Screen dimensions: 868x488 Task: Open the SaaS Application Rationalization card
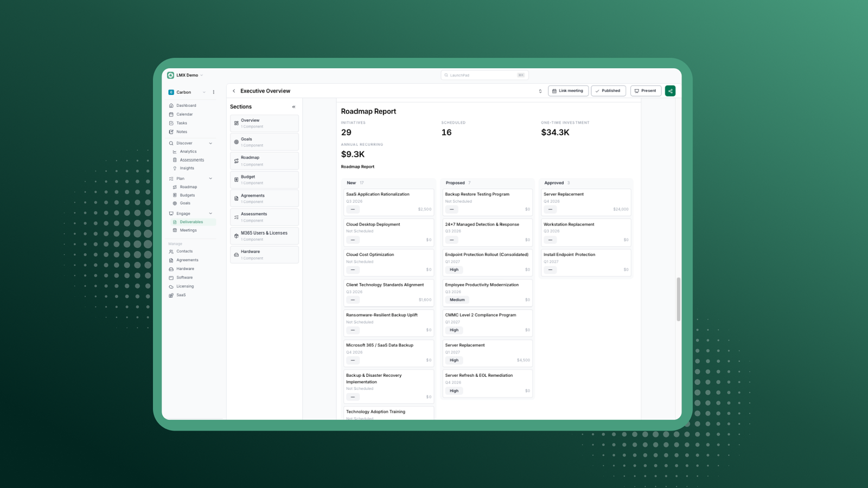pos(388,202)
